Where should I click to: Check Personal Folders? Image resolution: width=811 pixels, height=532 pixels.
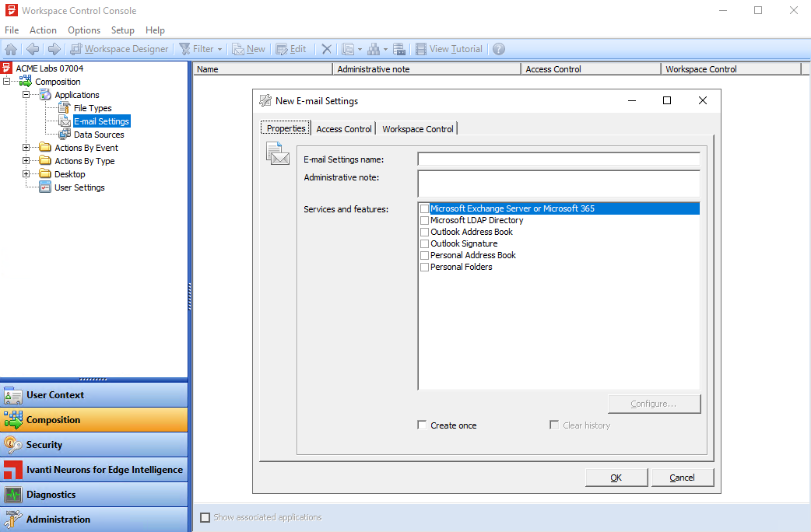[x=425, y=268]
